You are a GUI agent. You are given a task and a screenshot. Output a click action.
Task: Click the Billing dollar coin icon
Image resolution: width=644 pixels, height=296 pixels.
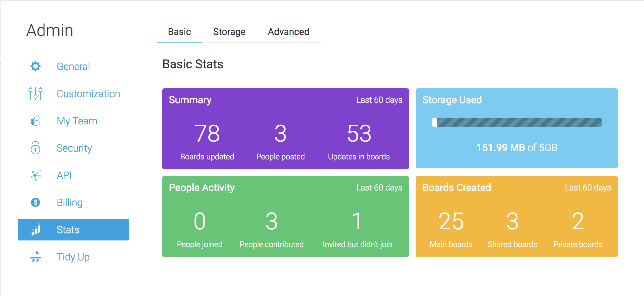pos(36,202)
